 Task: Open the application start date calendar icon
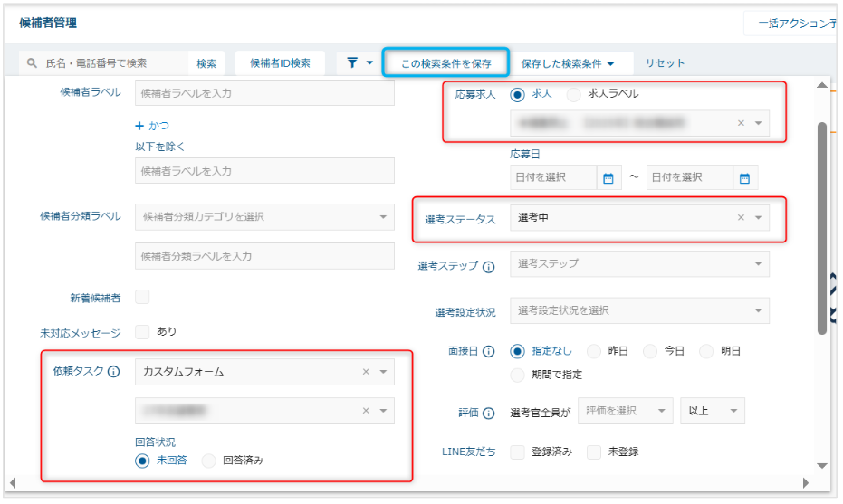click(x=608, y=178)
